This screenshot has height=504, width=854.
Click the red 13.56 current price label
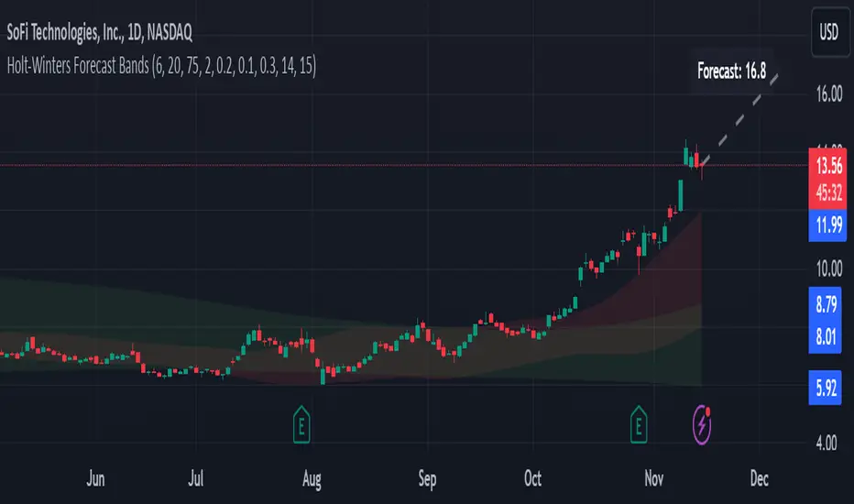tap(828, 165)
